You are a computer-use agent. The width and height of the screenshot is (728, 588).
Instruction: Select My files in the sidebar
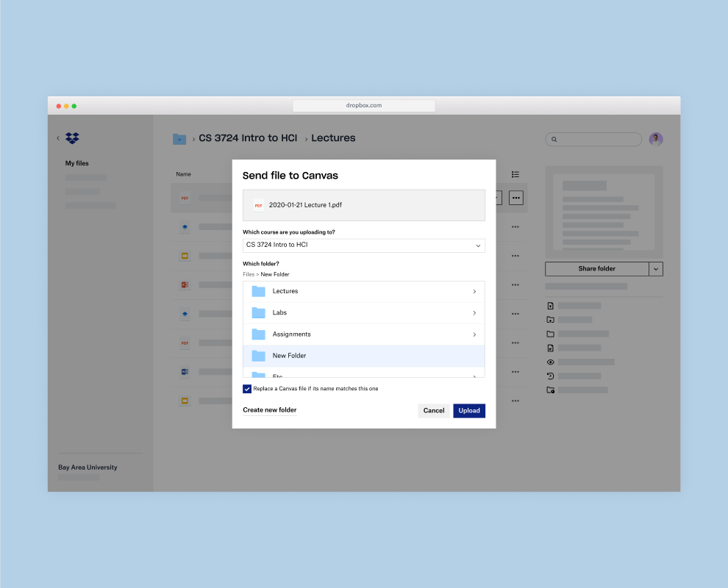(77, 163)
